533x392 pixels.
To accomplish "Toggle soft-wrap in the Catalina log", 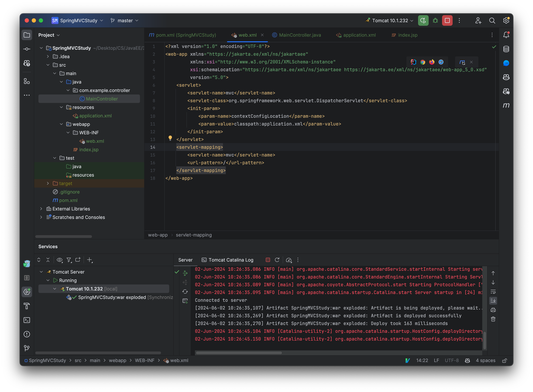I will pos(493,292).
